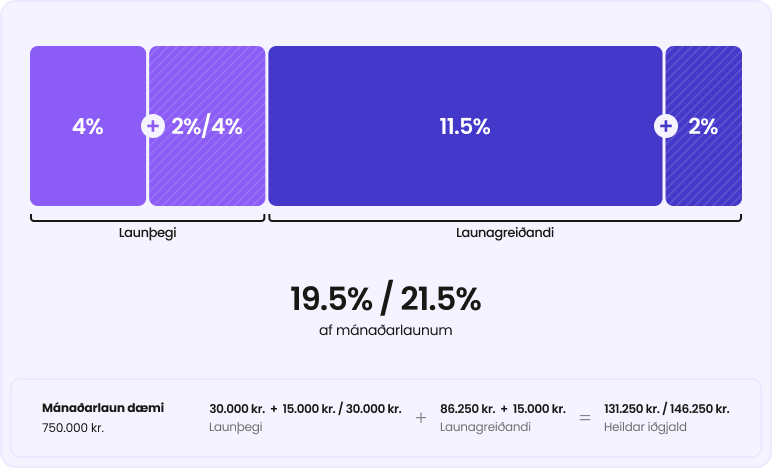This screenshot has height=468, width=772.
Task: Click the 19.5% / 21.5% total heading
Action: [386, 298]
